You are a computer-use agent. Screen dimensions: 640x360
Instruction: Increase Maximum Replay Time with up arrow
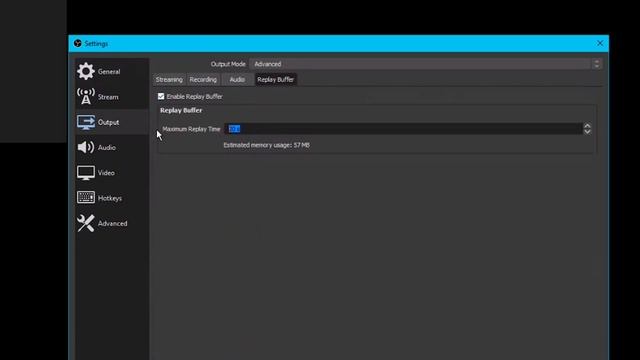(587, 126)
